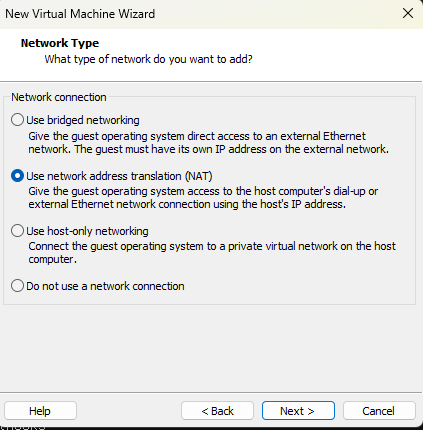Click the 'Use host-only networking' label text
Viewport: 423px width, 430px height.
point(87,231)
